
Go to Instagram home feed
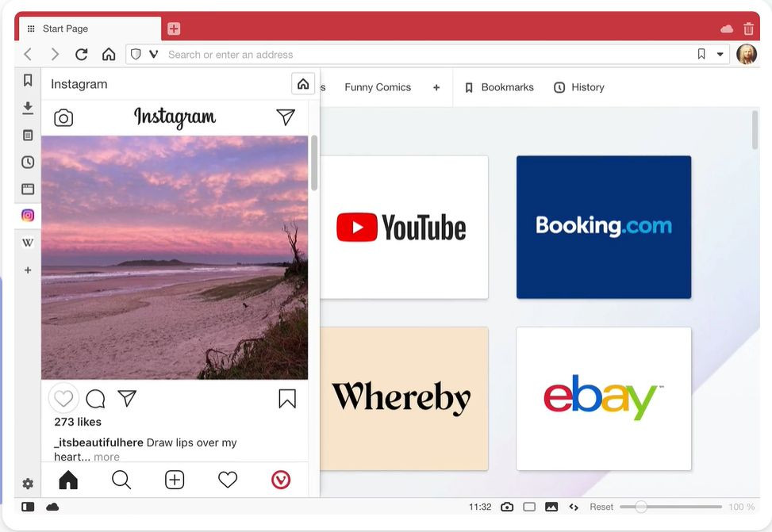(x=68, y=480)
